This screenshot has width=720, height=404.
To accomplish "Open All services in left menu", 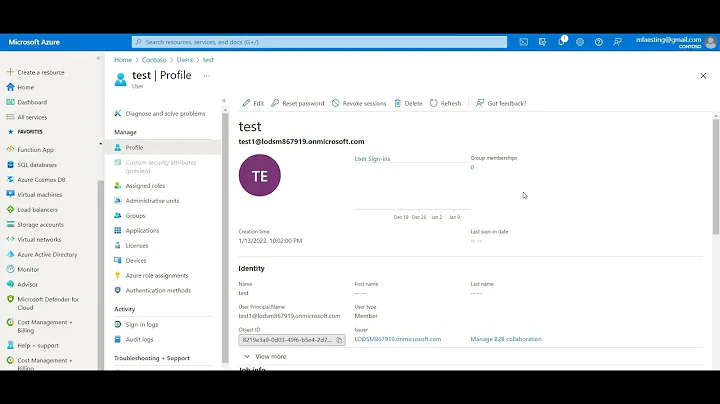I will coord(32,117).
